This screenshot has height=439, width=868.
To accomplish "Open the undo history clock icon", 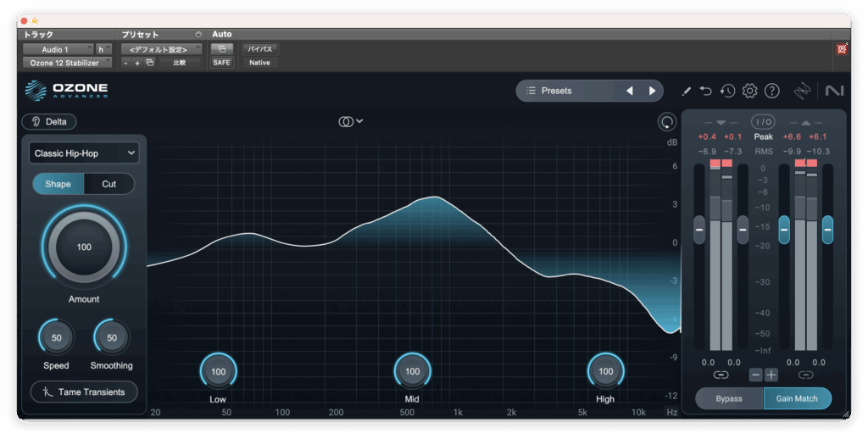I will pos(727,91).
